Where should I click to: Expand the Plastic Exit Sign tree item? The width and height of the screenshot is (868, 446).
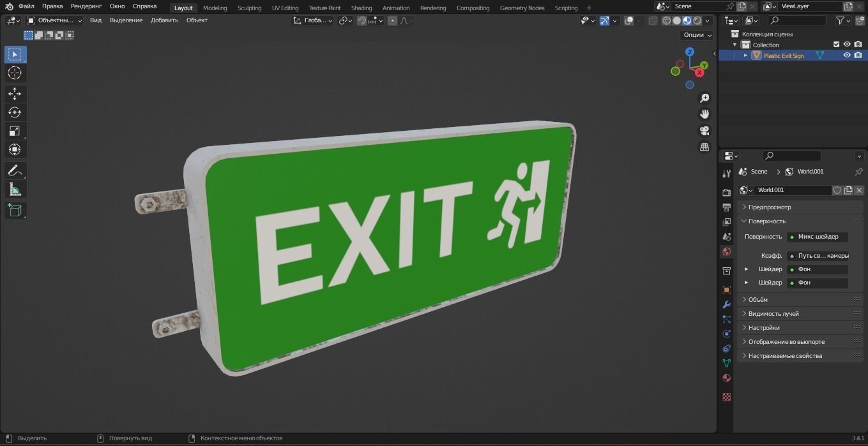(x=745, y=56)
